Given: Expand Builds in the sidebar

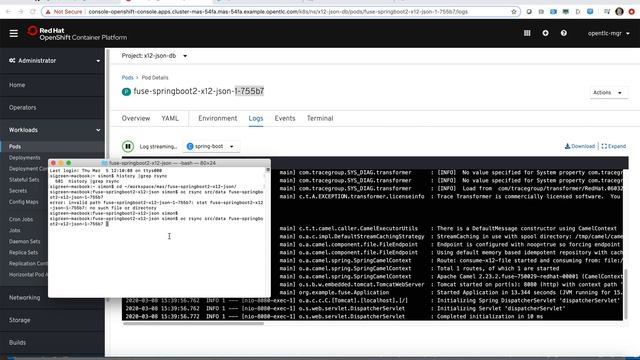Looking at the screenshot, I should pos(17,342).
